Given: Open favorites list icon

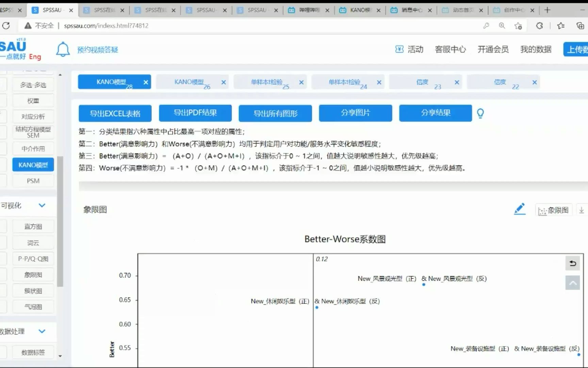Looking at the screenshot, I should (561, 26).
